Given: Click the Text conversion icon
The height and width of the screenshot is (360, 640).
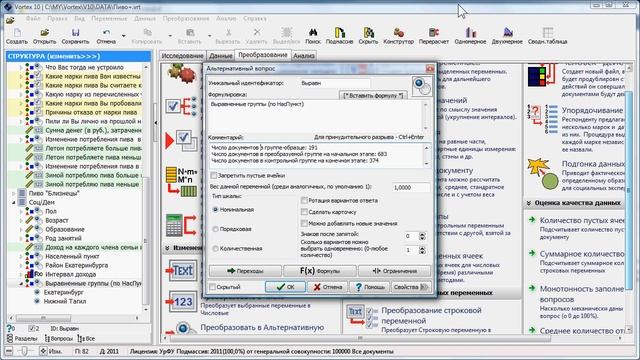Looking at the screenshot, I should click(182, 271).
